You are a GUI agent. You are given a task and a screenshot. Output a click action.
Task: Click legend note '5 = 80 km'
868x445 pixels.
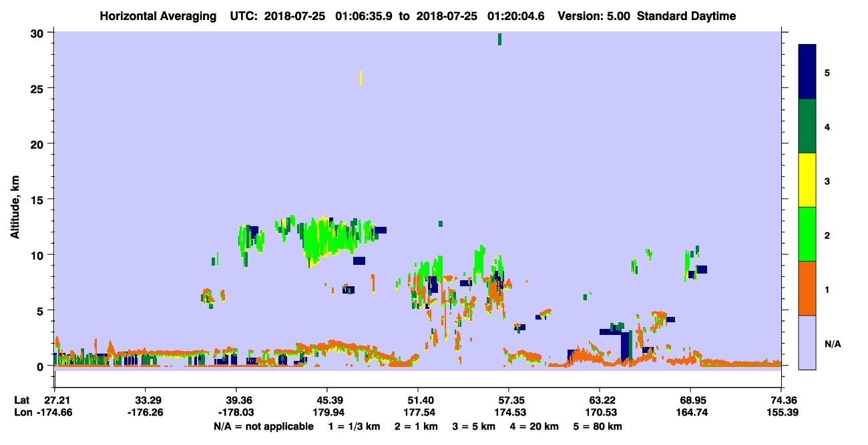click(x=598, y=426)
